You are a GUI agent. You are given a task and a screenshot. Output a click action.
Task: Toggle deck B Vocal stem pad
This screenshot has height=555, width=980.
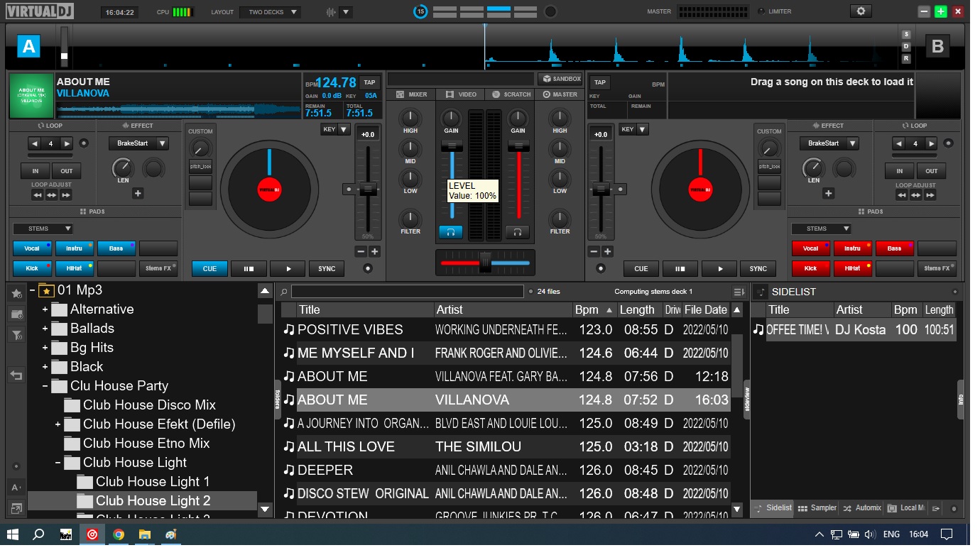(811, 248)
